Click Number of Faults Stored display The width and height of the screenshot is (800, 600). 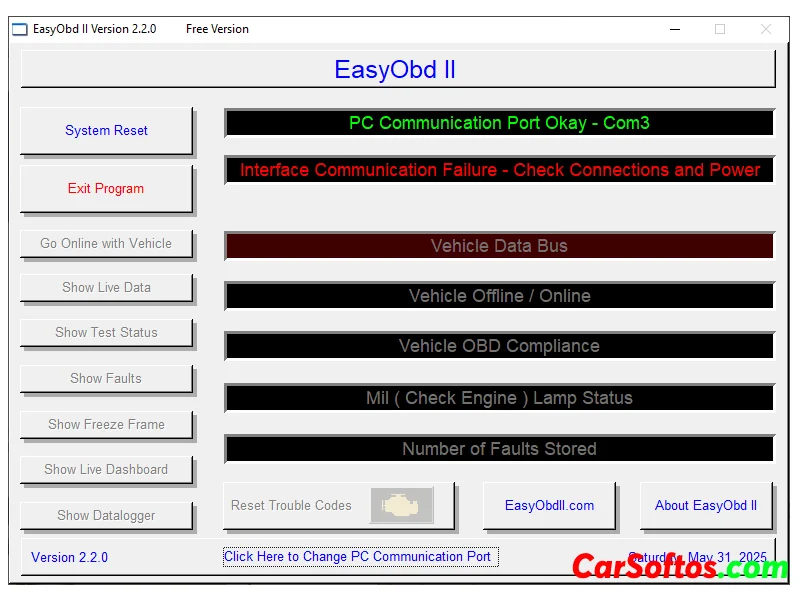pos(499,449)
